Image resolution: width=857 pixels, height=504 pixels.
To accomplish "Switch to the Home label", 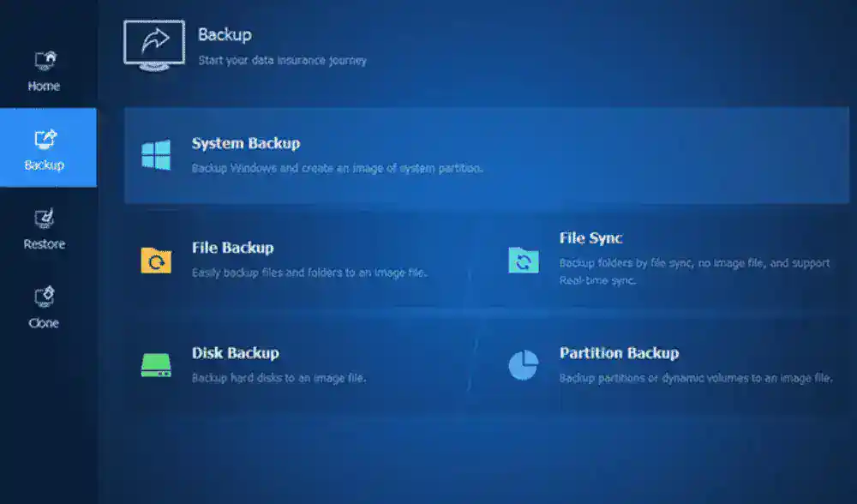I will (44, 86).
